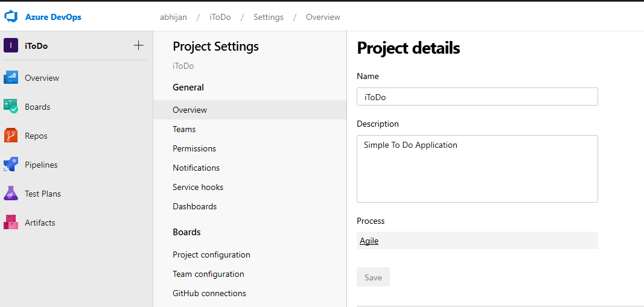The image size is (644, 307).
Task: Select the Settings breadcrumb link
Action: click(268, 17)
